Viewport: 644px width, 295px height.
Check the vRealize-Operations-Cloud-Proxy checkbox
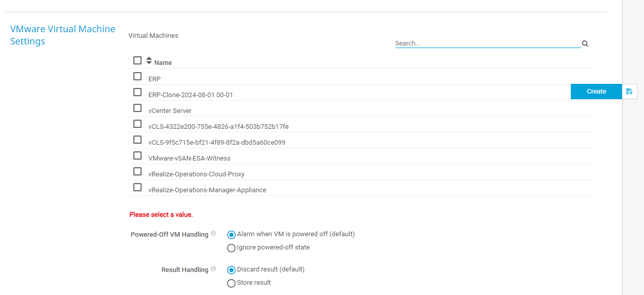(137, 171)
